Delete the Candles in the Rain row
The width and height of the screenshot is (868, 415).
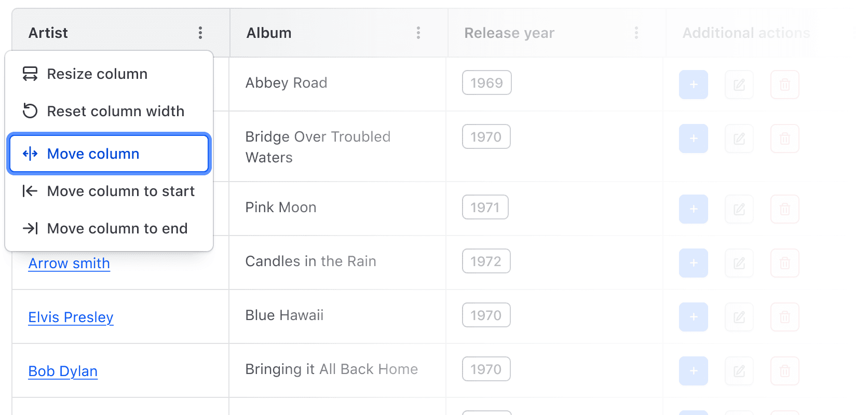(785, 263)
